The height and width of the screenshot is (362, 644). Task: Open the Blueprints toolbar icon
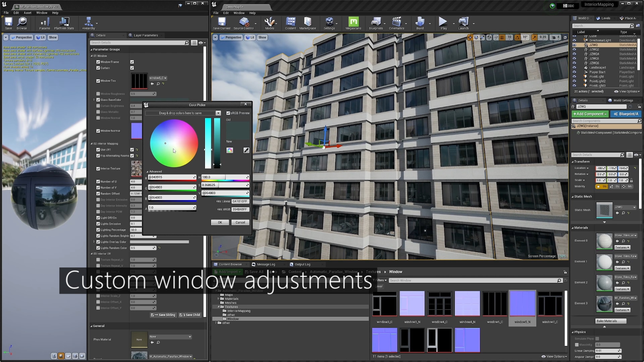pos(376,22)
